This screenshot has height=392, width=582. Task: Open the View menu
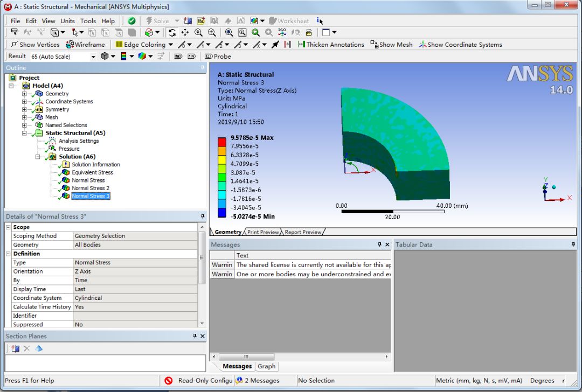tap(48, 21)
